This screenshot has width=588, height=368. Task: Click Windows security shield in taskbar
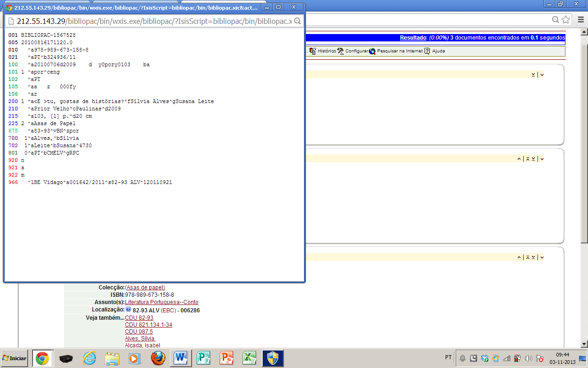(x=272, y=358)
